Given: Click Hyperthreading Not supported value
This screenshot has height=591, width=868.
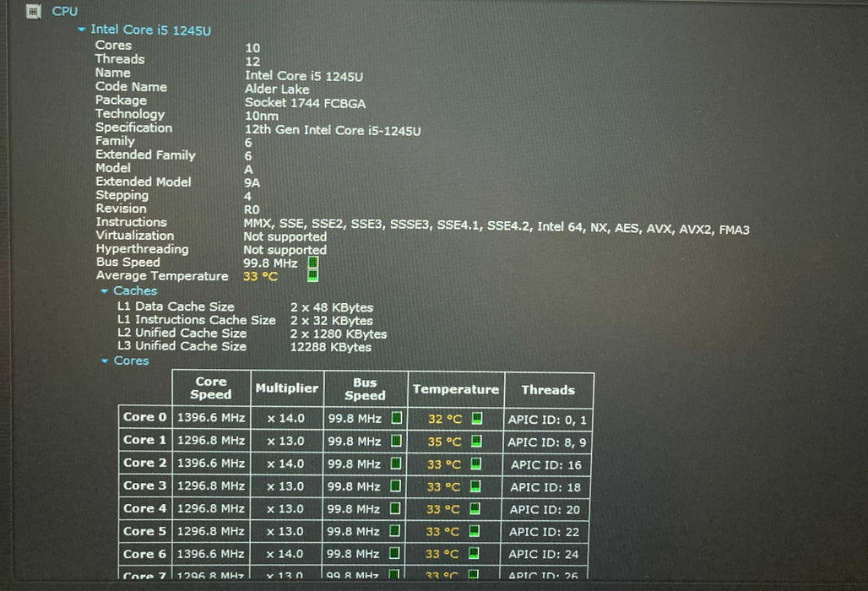Looking at the screenshot, I should [x=285, y=250].
